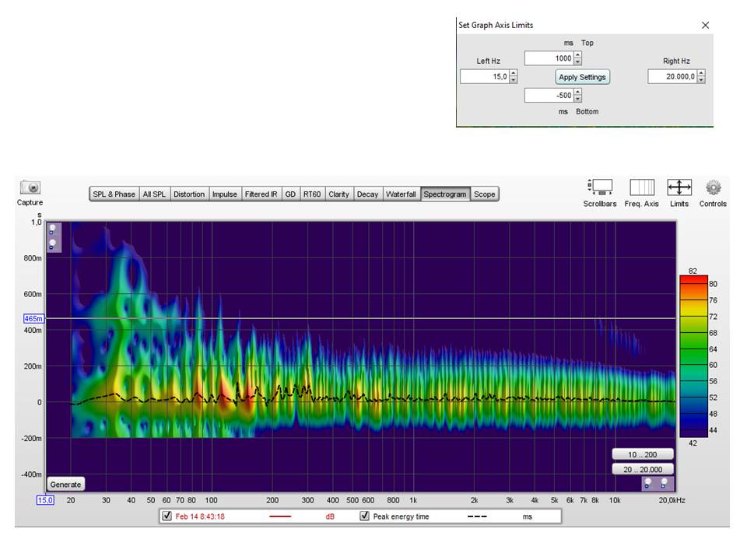Toggle the Scrollbars icon
This screenshot has width=747, height=560.
[599, 187]
